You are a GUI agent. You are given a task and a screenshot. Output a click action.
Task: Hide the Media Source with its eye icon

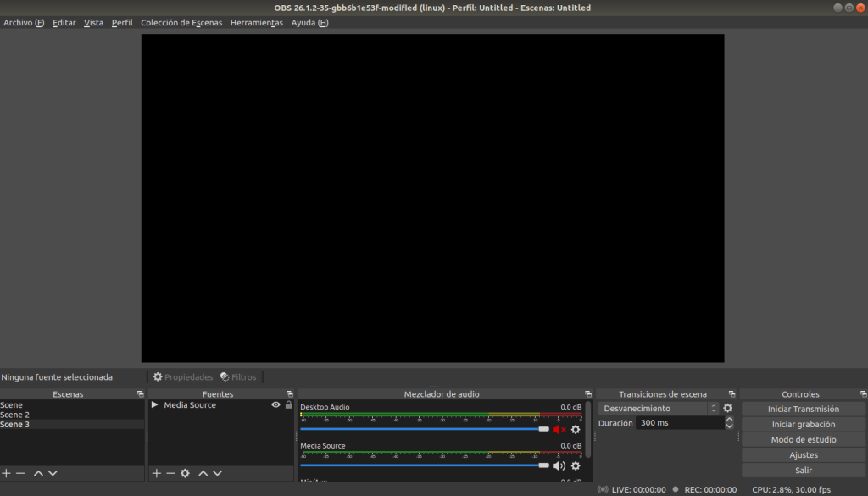click(x=275, y=405)
